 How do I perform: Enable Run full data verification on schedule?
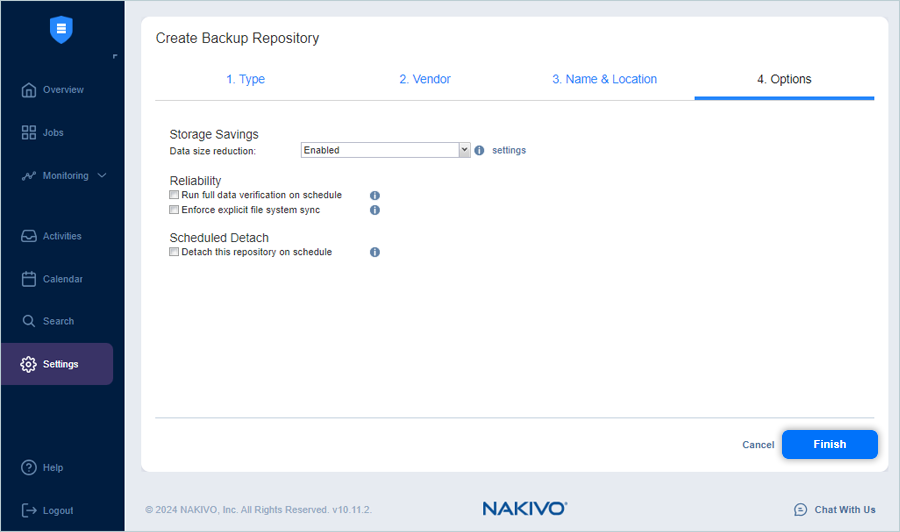(x=174, y=195)
